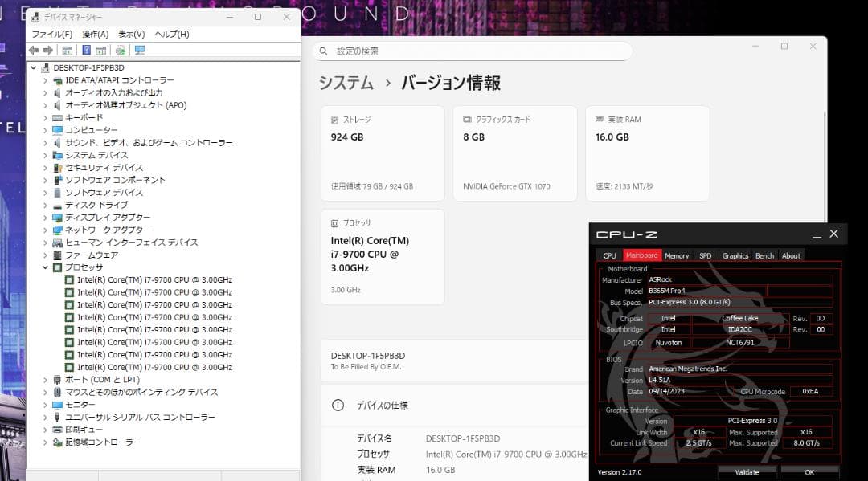The width and height of the screenshot is (868, 481).
Task: Expand ヒューマン インターフェイス デバイス
Action: (x=45, y=243)
